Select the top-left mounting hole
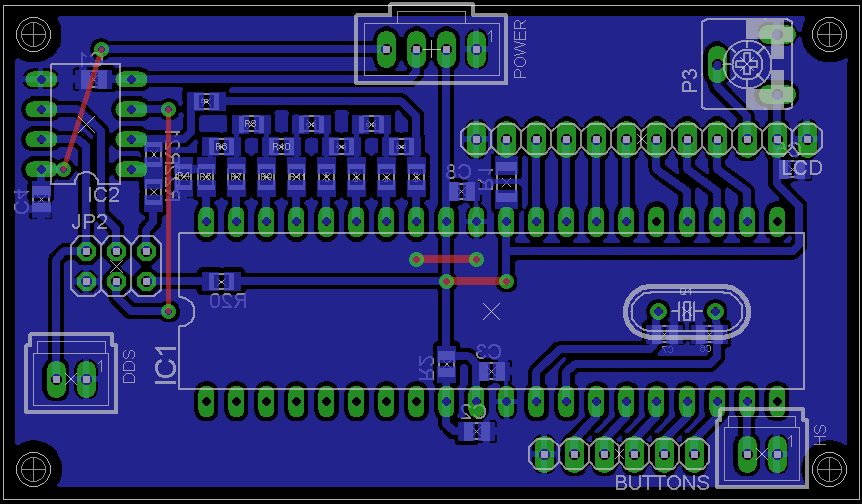862x504 pixels. pyautogui.click(x=34, y=35)
